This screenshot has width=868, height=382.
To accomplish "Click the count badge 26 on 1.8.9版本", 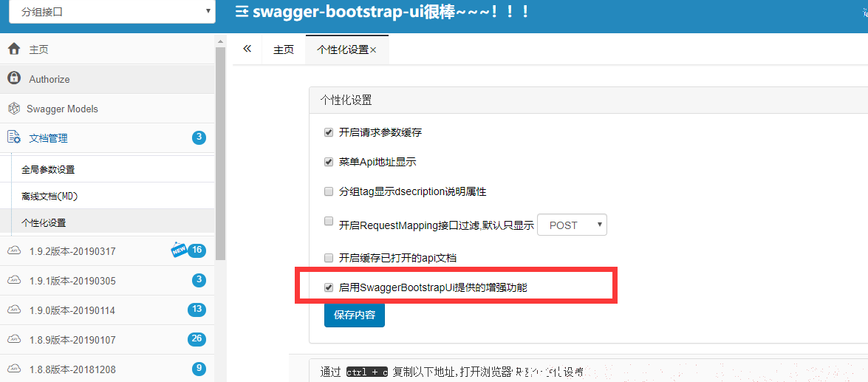I will [197, 339].
